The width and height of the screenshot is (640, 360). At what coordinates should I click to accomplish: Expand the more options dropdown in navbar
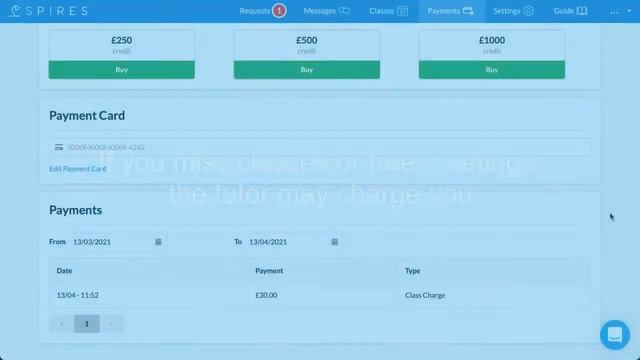point(620,11)
